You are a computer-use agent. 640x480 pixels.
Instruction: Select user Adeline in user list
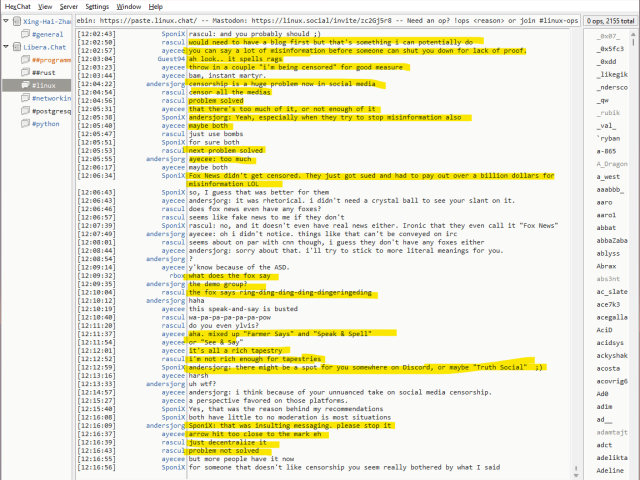[x=610, y=471]
